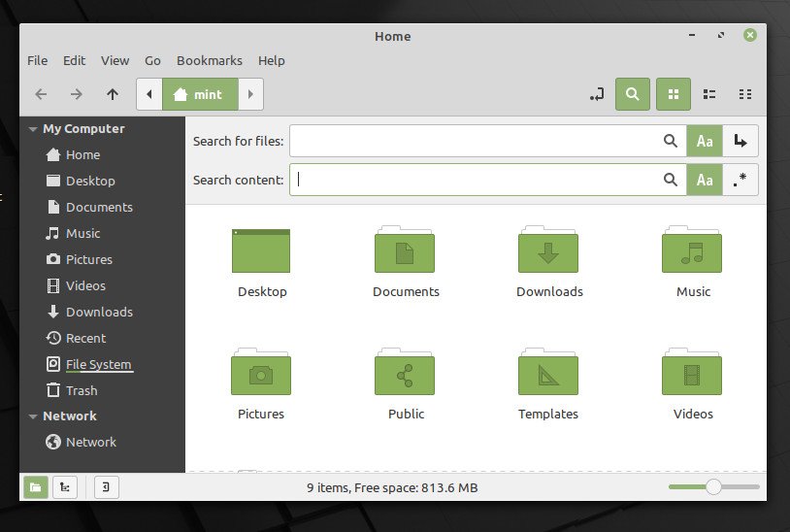
Task: Click magnifier icon in Search content field
Action: [x=670, y=180]
